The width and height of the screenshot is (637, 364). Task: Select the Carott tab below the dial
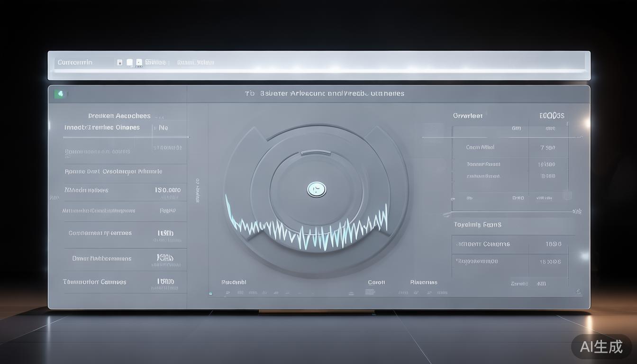[x=376, y=282]
